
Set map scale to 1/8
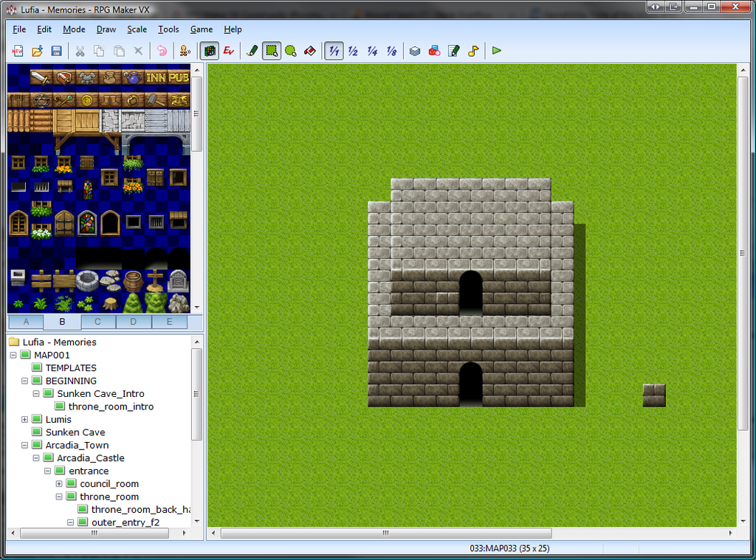pos(391,51)
